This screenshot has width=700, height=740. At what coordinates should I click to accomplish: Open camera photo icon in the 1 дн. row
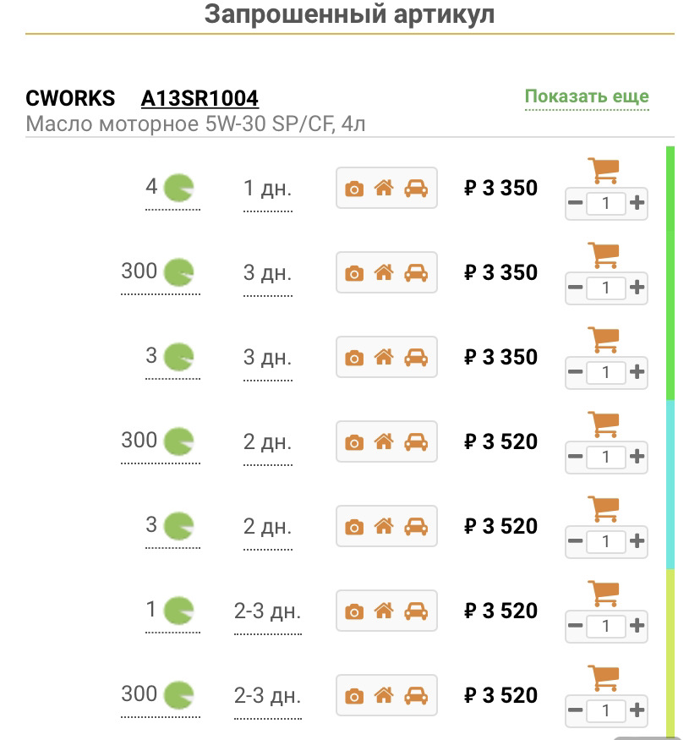354,189
